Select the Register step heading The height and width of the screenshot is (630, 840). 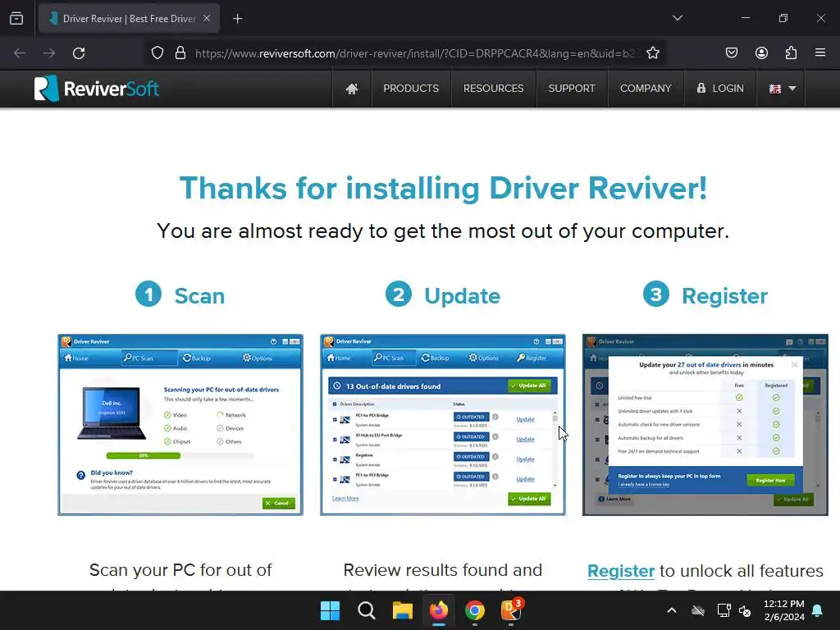pyautogui.click(x=724, y=295)
